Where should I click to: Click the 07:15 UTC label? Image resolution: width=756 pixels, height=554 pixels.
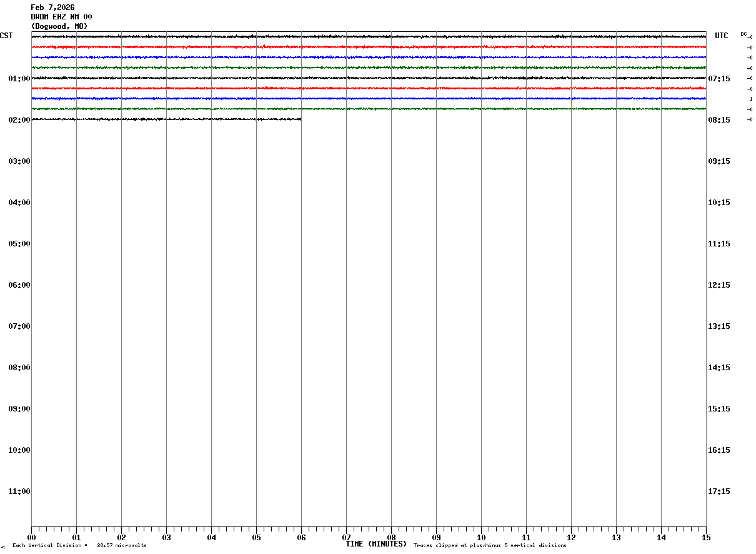point(719,79)
